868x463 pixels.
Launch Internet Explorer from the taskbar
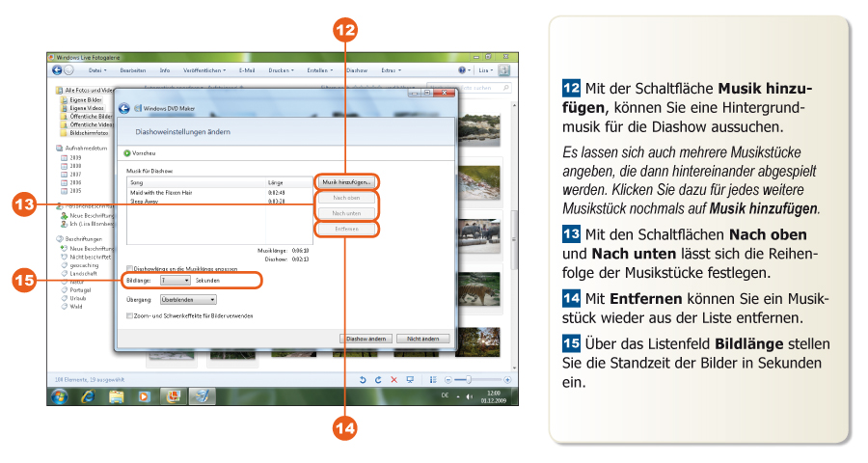[88, 396]
